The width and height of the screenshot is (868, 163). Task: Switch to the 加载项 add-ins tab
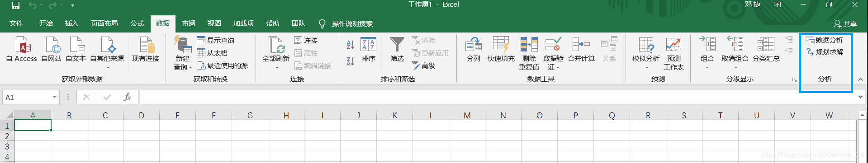[x=243, y=23]
